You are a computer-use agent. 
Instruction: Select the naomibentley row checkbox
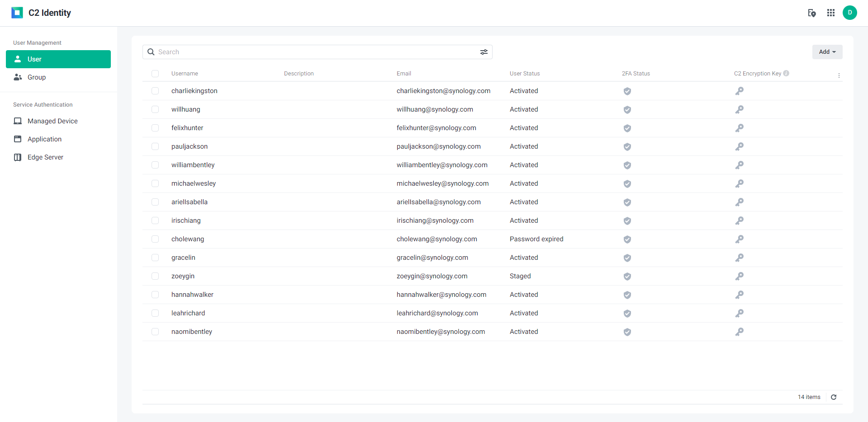(155, 332)
